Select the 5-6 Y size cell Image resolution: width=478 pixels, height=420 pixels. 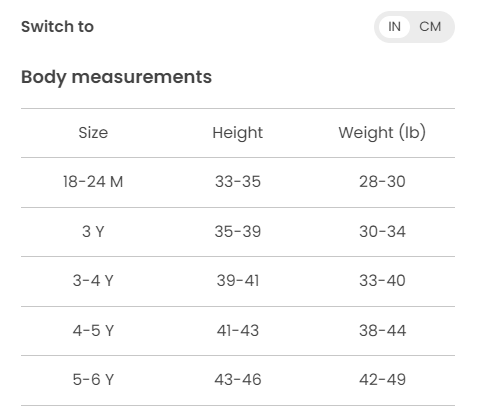tap(93, 380)
